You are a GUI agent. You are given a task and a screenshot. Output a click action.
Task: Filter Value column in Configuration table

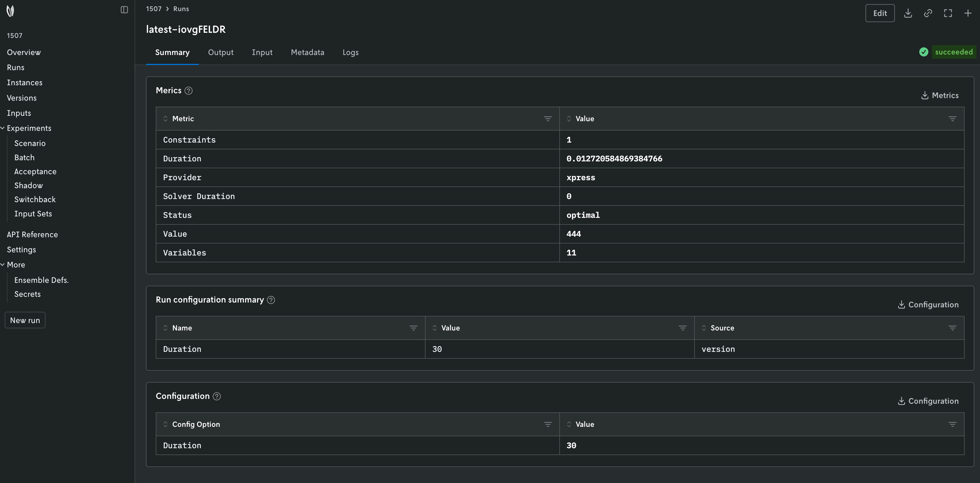952,425
